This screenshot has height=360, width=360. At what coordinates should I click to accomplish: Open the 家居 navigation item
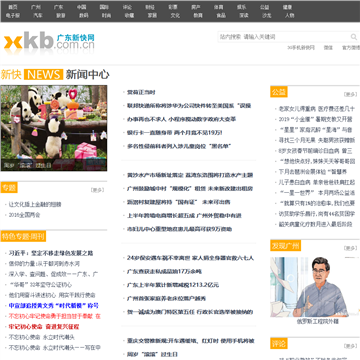point(152,15)
